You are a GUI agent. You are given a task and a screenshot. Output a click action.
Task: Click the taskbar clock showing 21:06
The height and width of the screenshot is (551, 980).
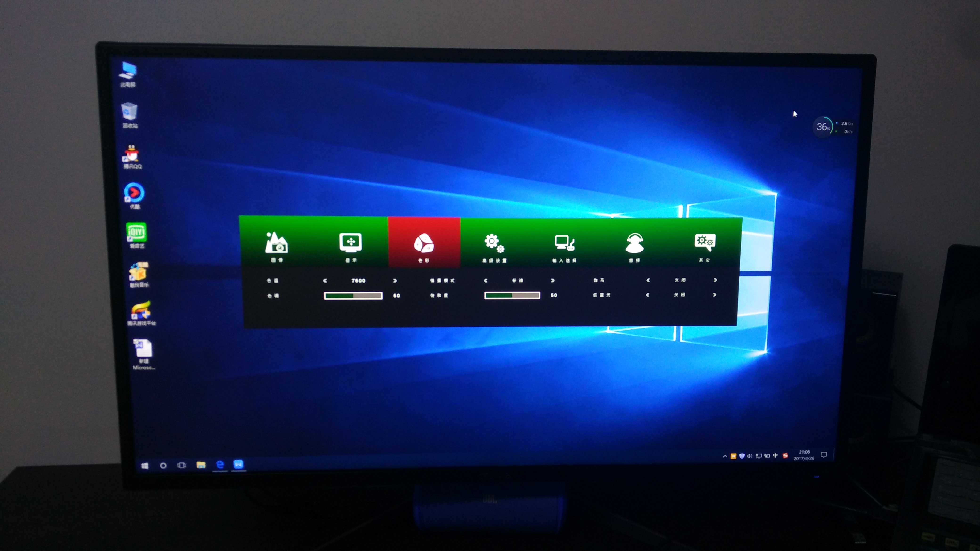[804, 455]
